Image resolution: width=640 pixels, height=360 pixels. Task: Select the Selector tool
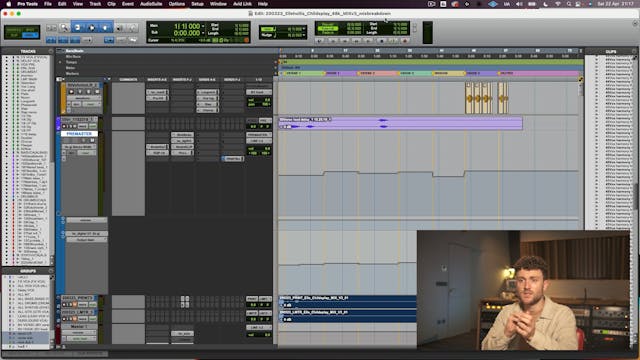click(x=92, y=28)
